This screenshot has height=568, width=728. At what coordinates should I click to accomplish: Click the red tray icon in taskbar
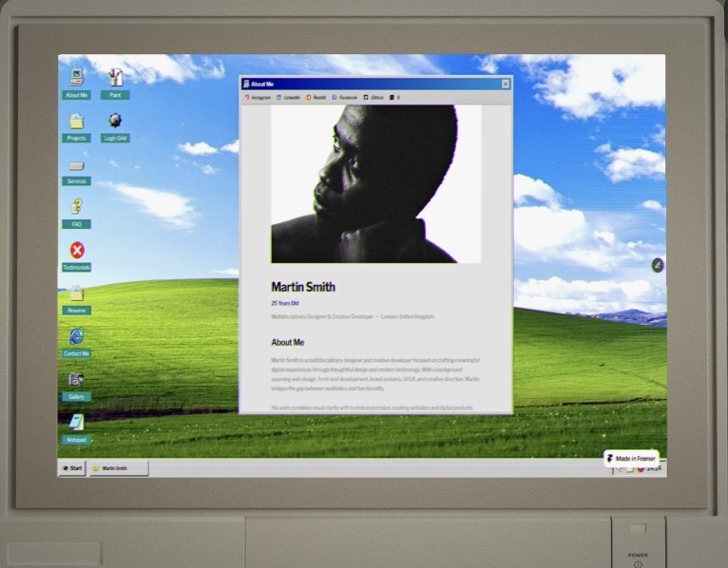click(x=641, y=468)
